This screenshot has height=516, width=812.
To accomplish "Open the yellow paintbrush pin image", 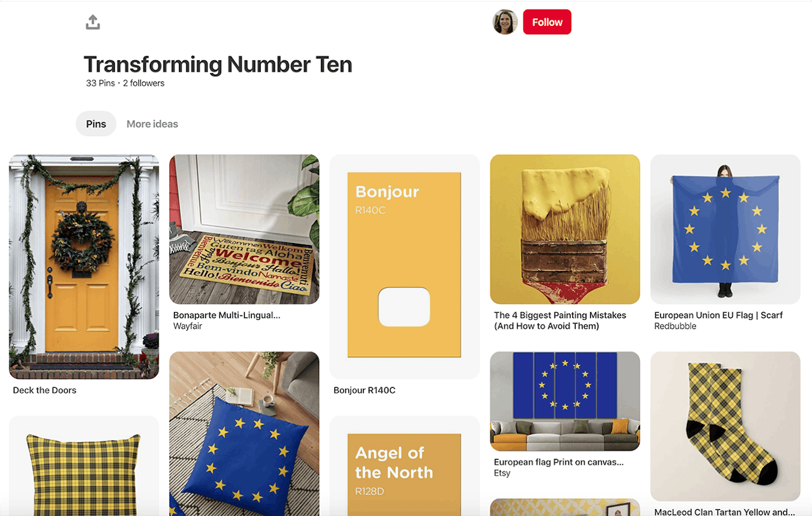I will [x=565, y=229].
